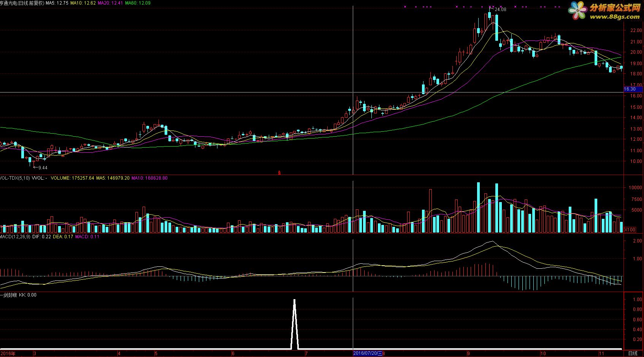The width and height of the screenshot is (644, 357).
Task: Click the 7500 volume axis label
Action: 636,199
